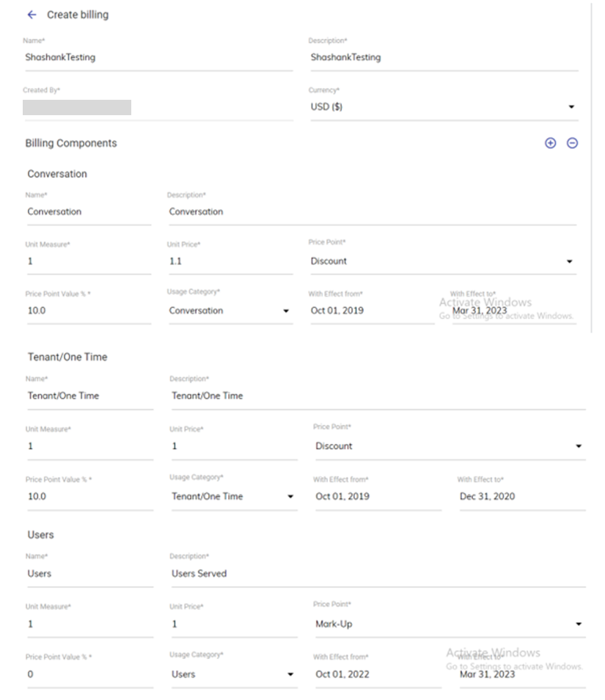Focus the billing Description field at top
Image resolution: width=605 pixels, height=700 pixels.
[x=443, y=57]
